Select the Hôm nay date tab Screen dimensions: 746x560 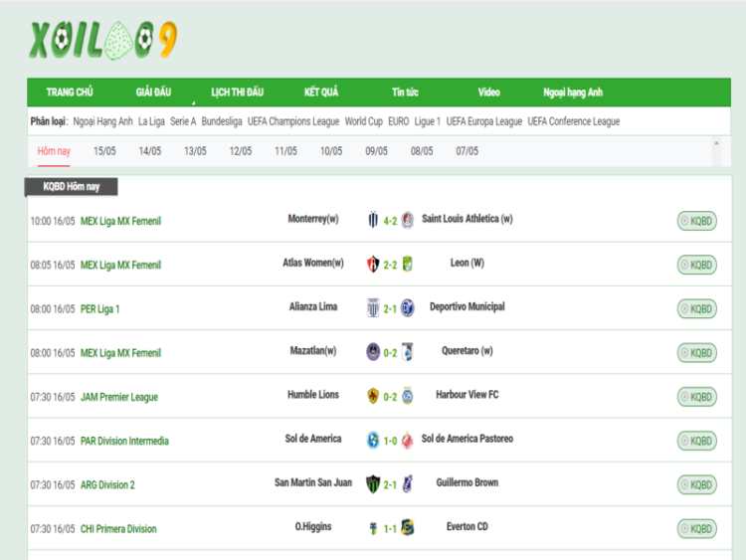54,151
